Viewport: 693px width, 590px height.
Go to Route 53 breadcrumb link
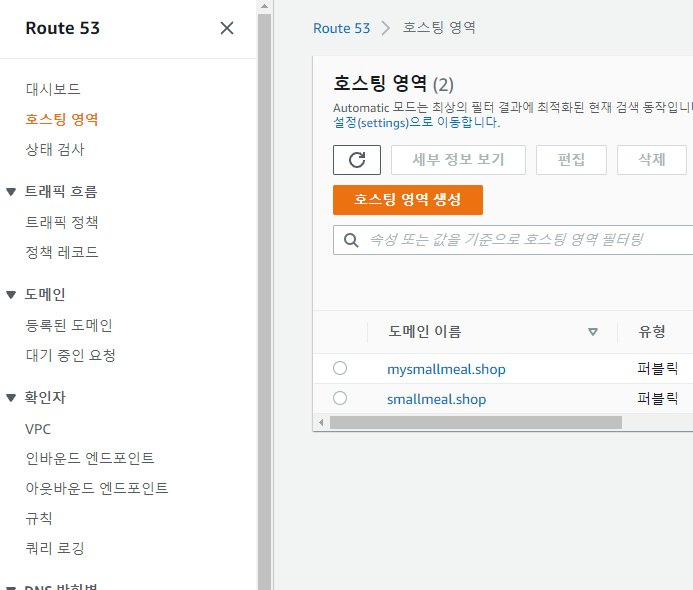coord(342,28)
